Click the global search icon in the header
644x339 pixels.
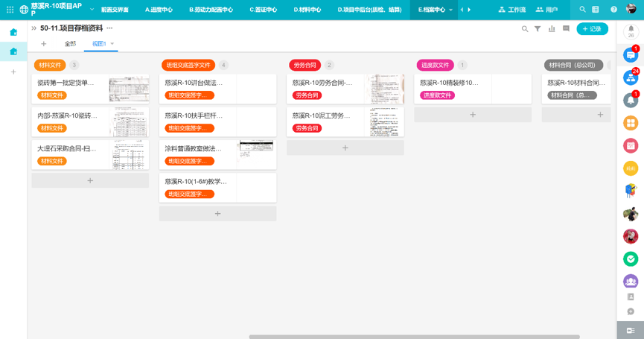click(582, 9)
